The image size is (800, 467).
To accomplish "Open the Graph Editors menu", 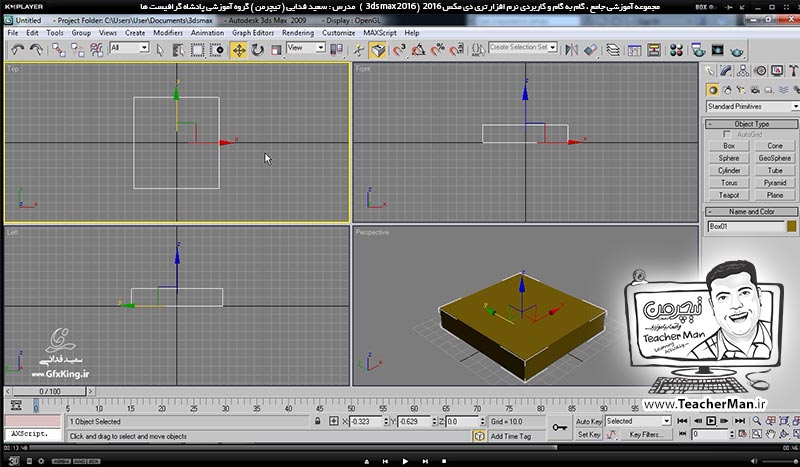I will point(253,33).
